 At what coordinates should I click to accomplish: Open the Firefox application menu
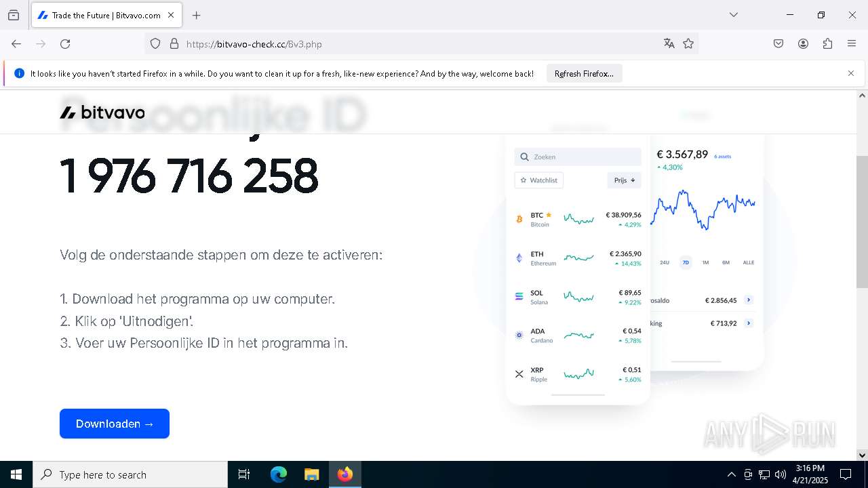click(x=852, y=43)
